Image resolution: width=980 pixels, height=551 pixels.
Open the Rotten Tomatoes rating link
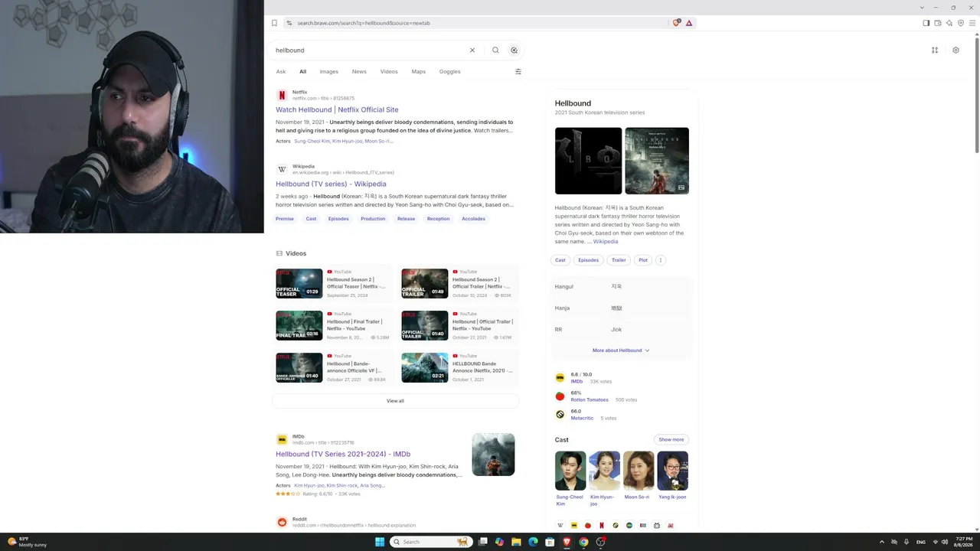point(590,400)
